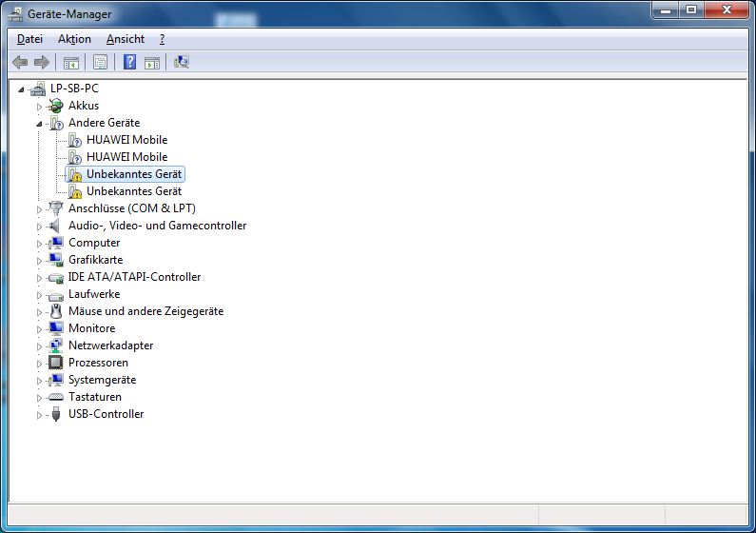Expand the Prozessoren category arrow
This screenshot has height=533, width=756.
[x=39, y=364]
